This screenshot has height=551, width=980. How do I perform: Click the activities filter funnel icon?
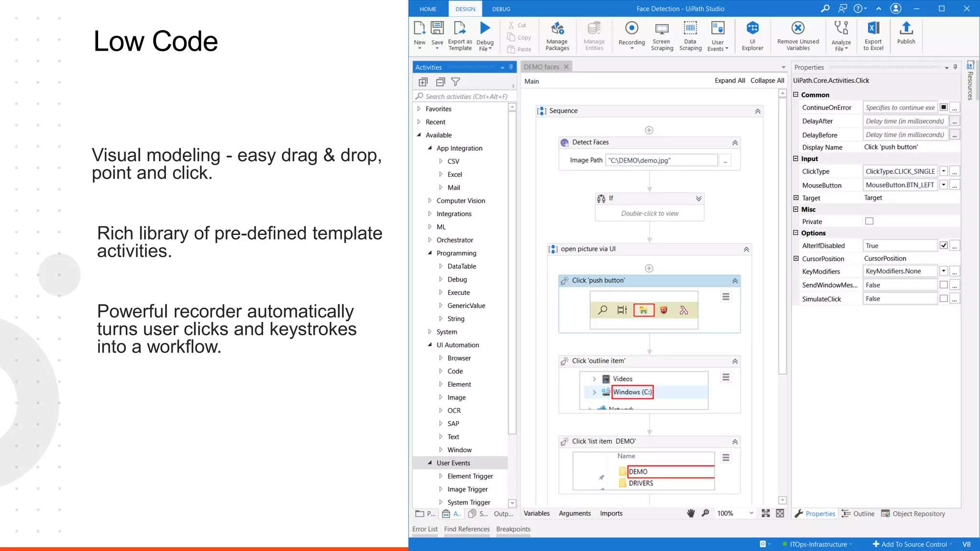[x=456, y=82]
